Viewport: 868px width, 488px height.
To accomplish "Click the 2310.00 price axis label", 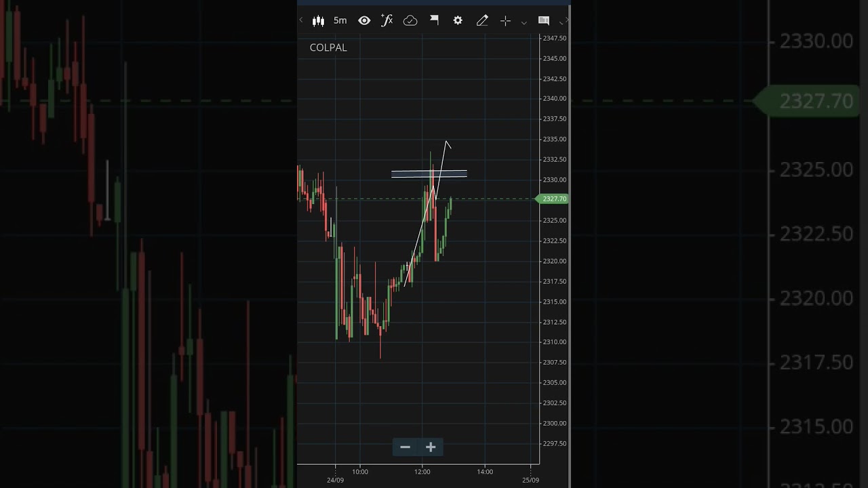I will click(x=554, y=342).
